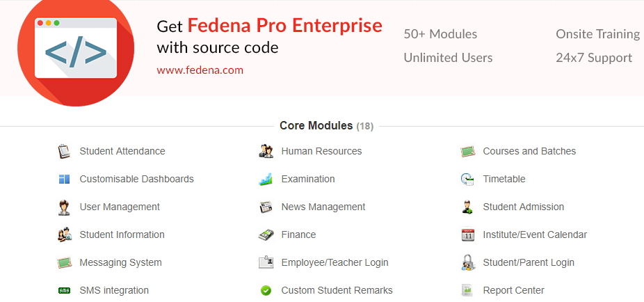The image size is (644, 302).
Task: Open the Report Center link
Action: pyautogui.click(x=513, y=290)
